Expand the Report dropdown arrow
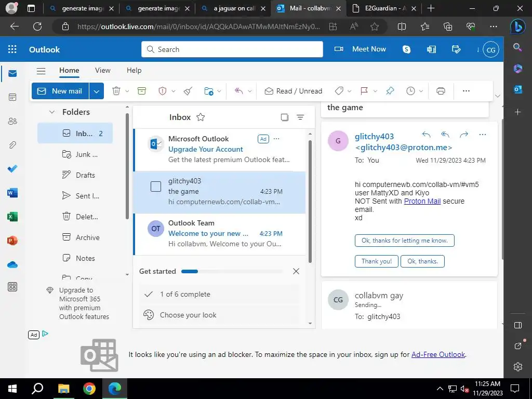Screen dimensions: 532x399 pos(174,91)
